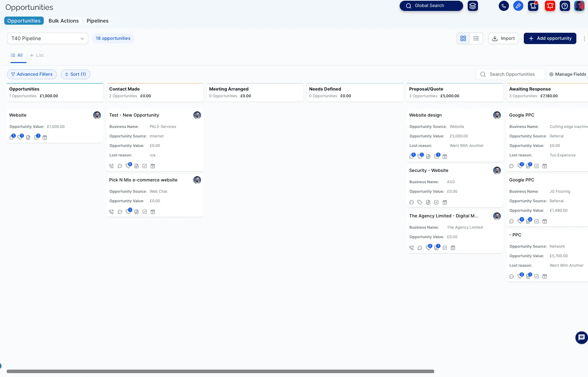The height and width of the screenshot is (377, 588).
Task: Open the calendar icon on the Website card
Action: (45, 137)
